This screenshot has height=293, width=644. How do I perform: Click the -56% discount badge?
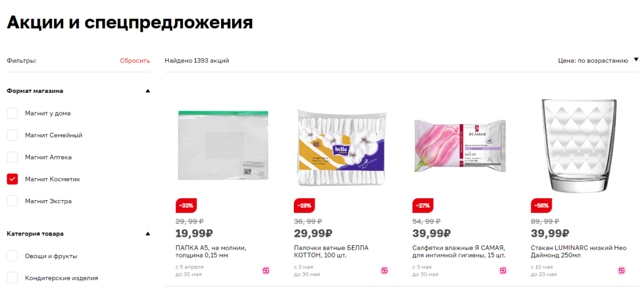point(542,205)
